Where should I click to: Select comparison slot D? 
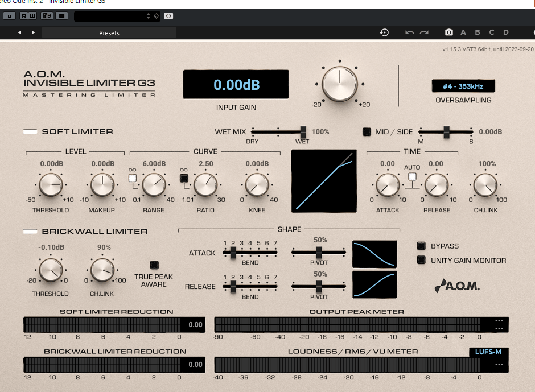[506, 32]
